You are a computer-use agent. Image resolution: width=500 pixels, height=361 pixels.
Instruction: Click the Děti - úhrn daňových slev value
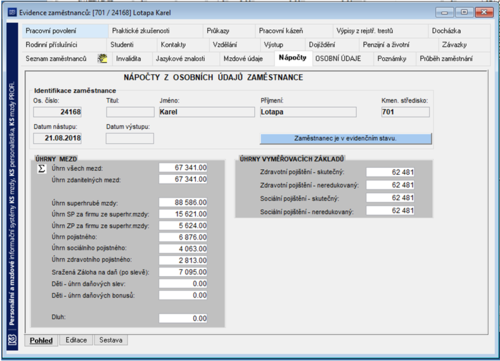pos(183,284)
